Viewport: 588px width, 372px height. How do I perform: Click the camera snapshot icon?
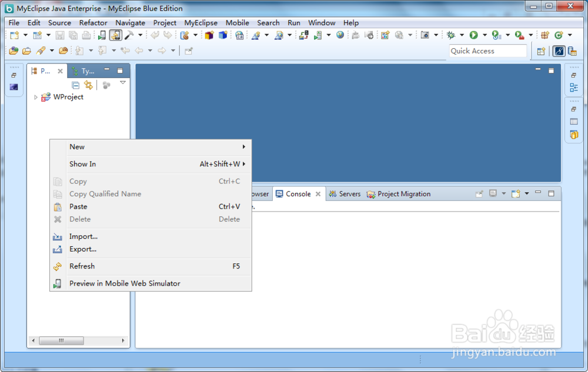[425, 35]
